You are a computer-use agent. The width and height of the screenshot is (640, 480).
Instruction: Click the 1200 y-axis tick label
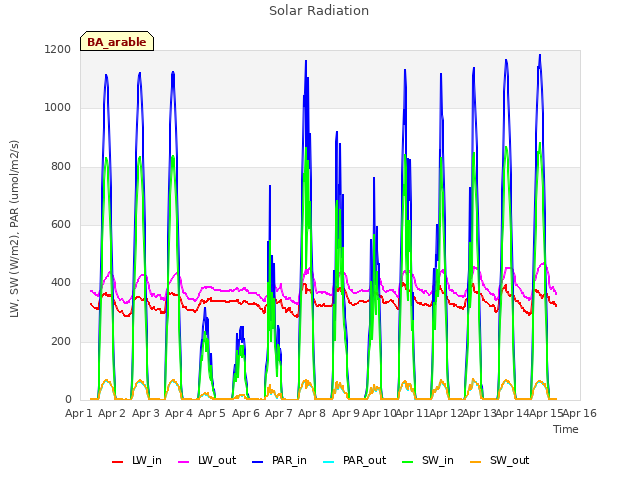[x=58, y=50]
